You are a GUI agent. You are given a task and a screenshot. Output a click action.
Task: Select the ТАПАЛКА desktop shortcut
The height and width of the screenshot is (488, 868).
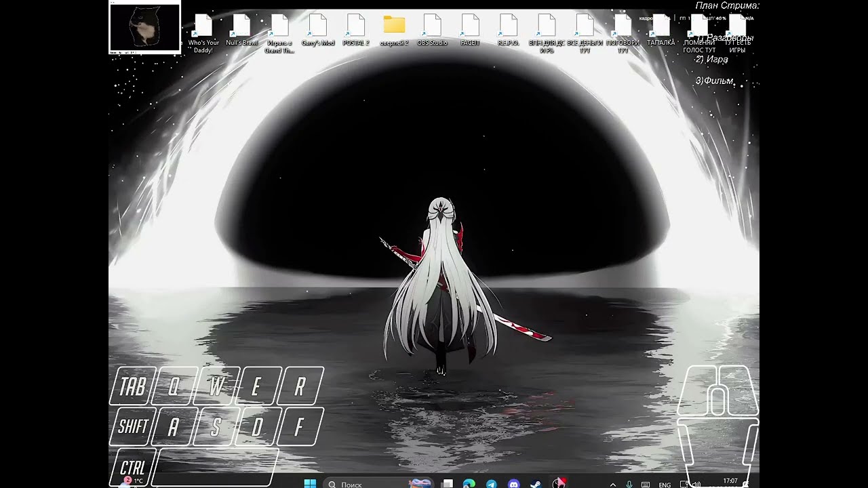pyautogui.click(x=660, y=30)
